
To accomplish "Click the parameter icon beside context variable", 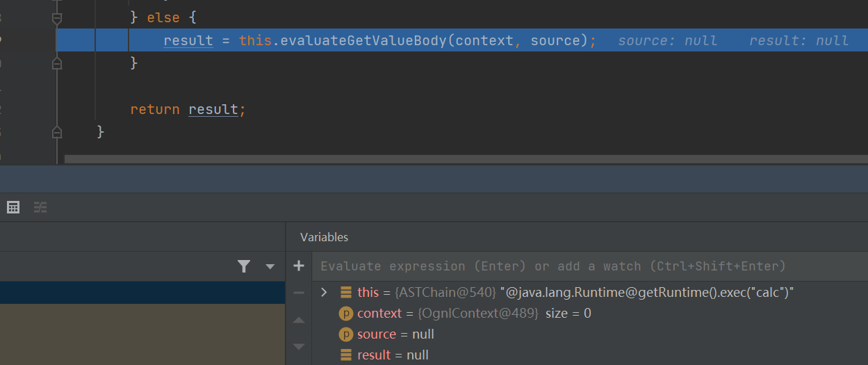I will [x=345, y=314].
